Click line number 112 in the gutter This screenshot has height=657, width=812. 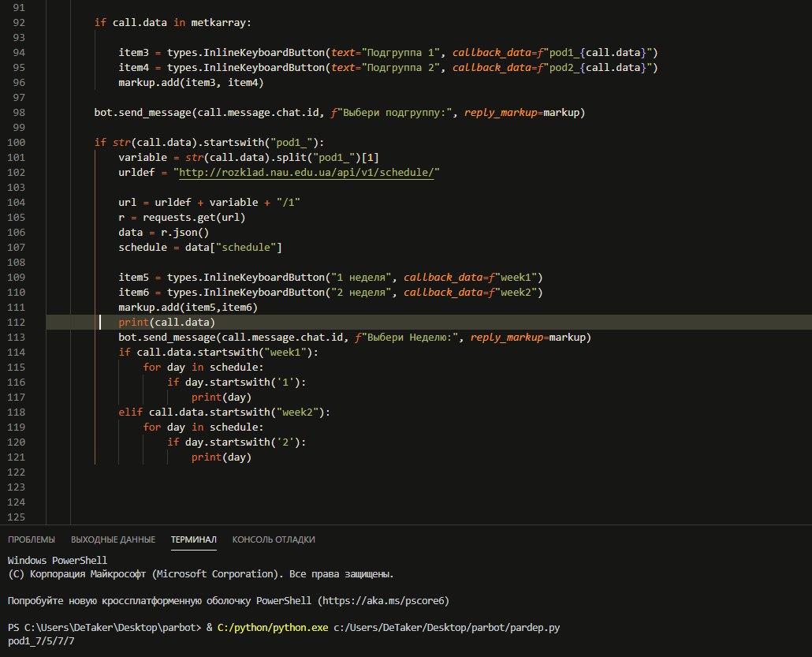(16, 323)
